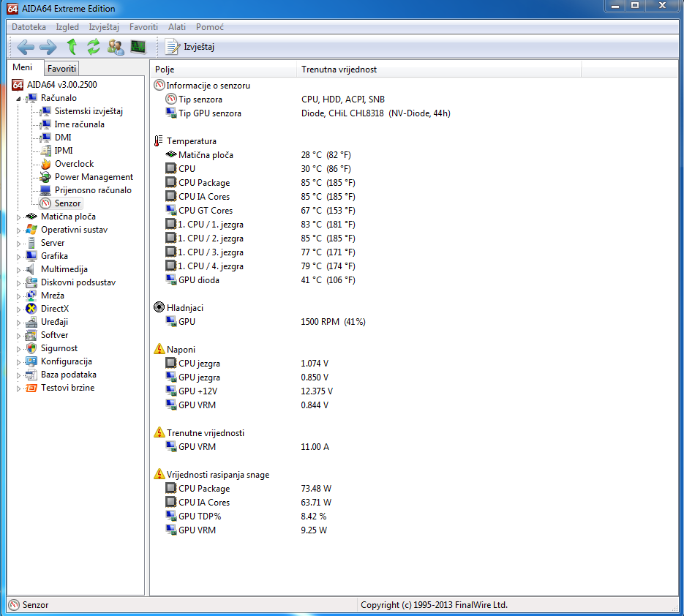Open the monitor diagnostics toolbar icon

pos(138,47)
